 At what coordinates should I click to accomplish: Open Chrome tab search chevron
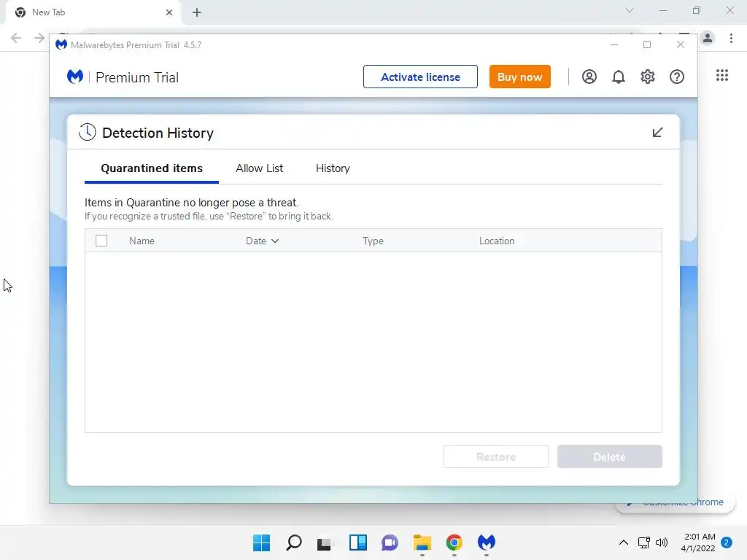click(x=630, y=10)
